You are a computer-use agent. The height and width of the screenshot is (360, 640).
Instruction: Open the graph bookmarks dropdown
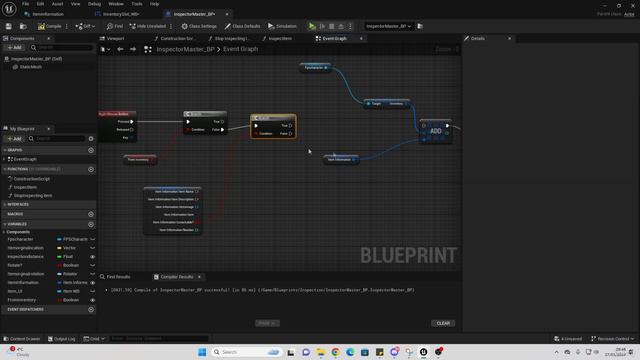point(105,49)
